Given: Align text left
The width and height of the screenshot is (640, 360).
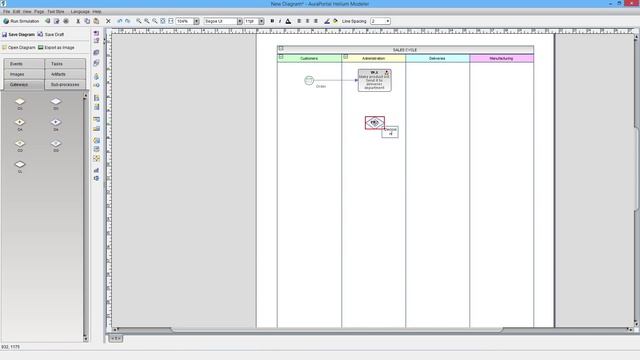Looking at the screenshot, I should point(299,21).
